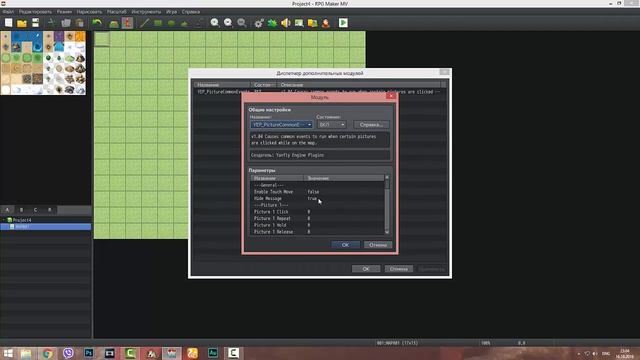Select the Picture 1 Repeat parameter
The height and width of the screenshot is (360, 640).
(x=318, y=218)
